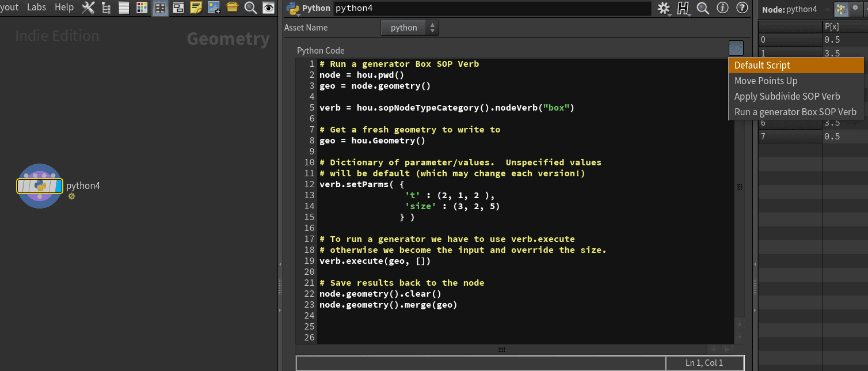Open the Labs menu
The image size is (868, 371).
tap(37, 7)
